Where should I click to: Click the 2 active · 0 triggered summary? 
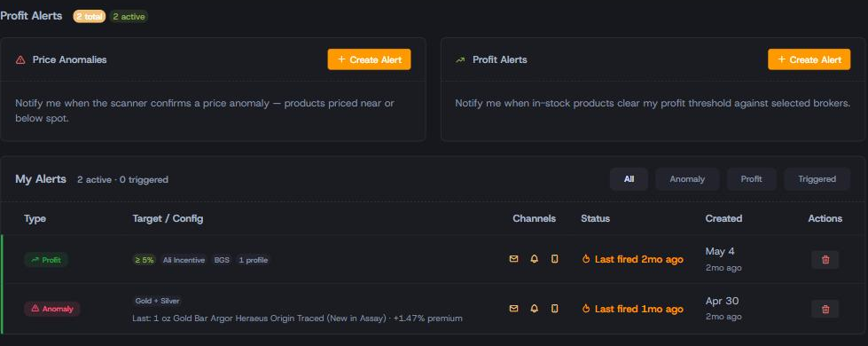123,179
